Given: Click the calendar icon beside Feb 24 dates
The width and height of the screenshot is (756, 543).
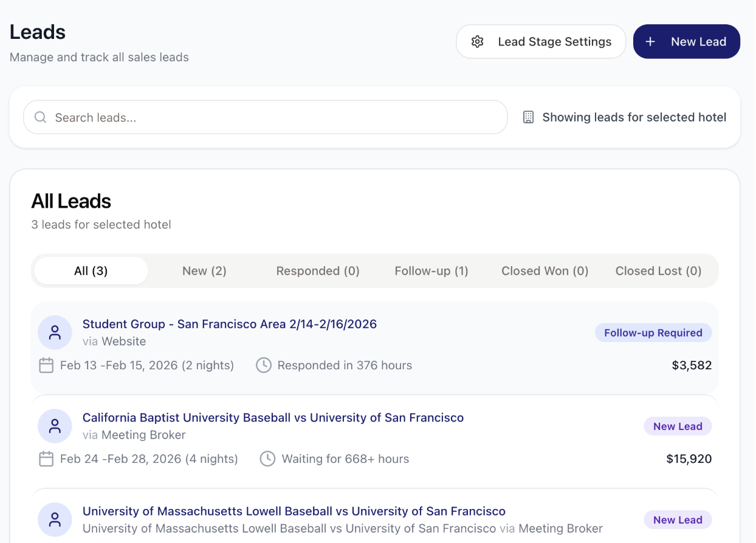Looking at the screenshot, I should coord(46,459).
